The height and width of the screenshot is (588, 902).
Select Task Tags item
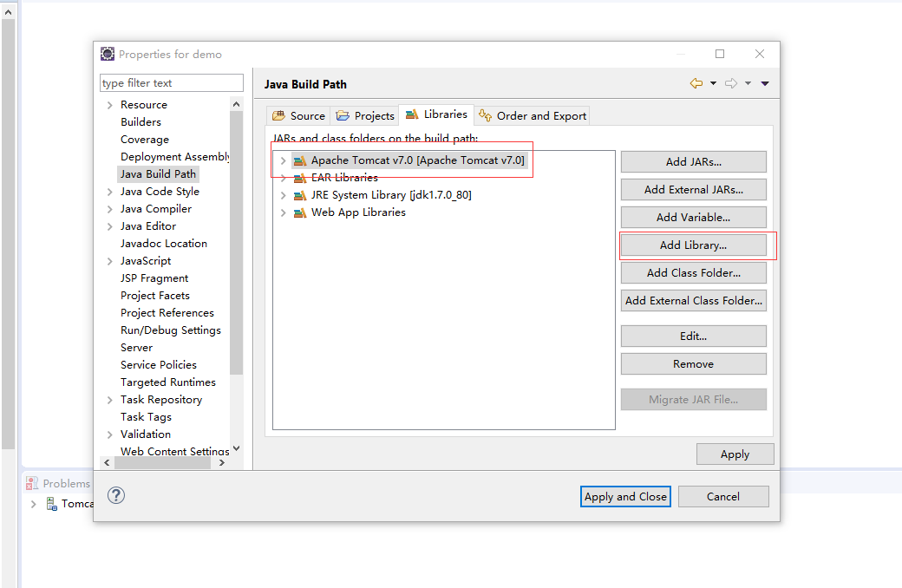point(146,416)
